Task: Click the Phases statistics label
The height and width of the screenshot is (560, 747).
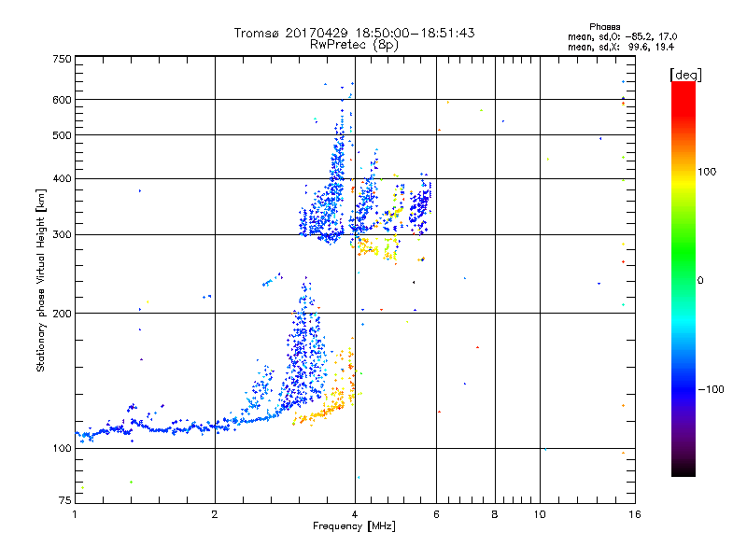Action: pos(604,27)
